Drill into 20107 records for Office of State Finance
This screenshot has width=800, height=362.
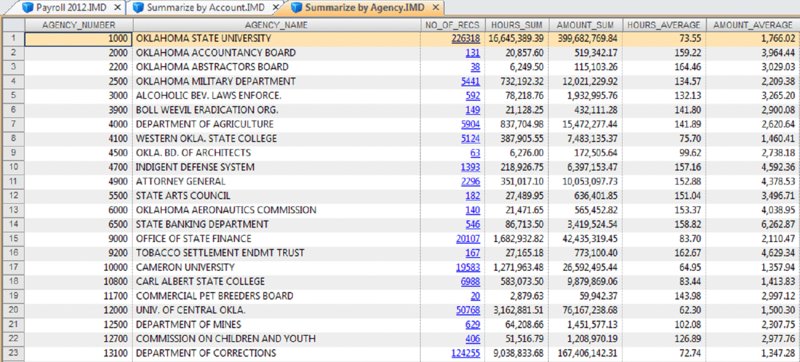[468, 239]
